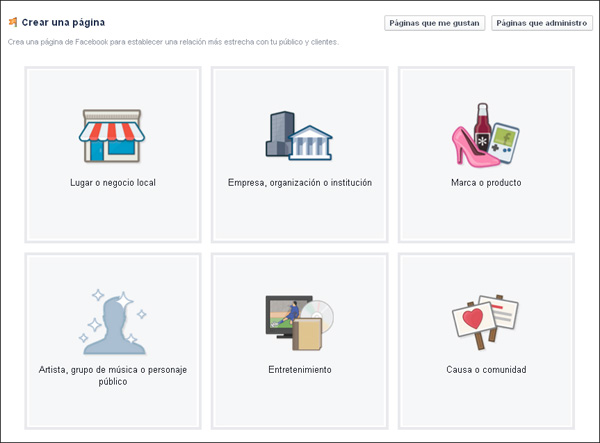Select the office building and bank icon
Screen dimensions: 600x443
tap(299, 136)
